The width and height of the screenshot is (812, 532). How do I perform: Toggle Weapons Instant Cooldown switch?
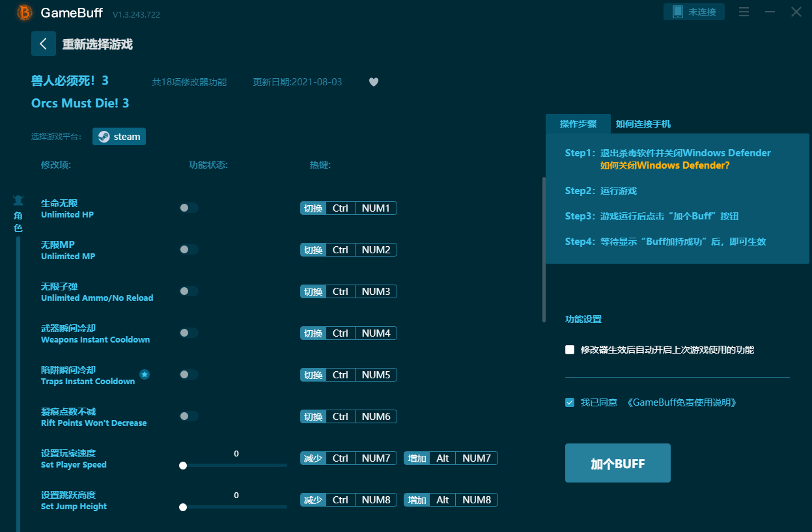point(189,333)
